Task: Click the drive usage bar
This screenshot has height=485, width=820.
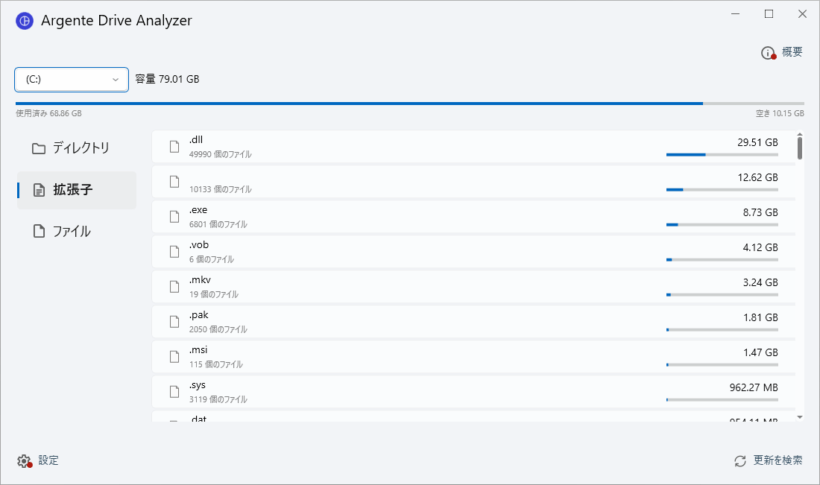Action: [x=409, y=104]
